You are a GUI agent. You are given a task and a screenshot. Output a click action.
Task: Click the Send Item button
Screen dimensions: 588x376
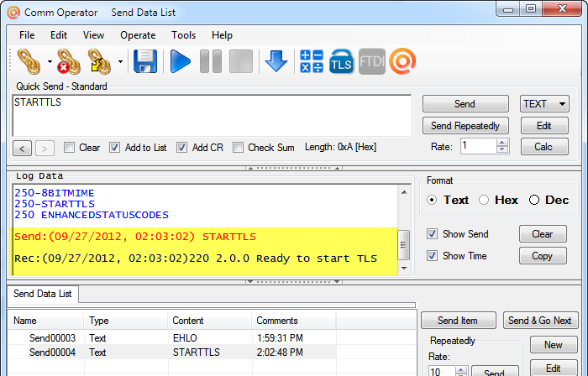pos(459,321)
